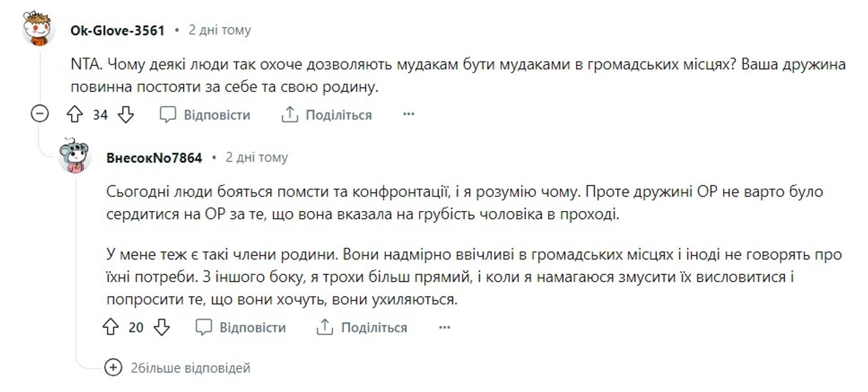This screenshot has height=392, width=868.
Task: Click the '2більше відповідей' link text
Action: (x=190, y=368)
